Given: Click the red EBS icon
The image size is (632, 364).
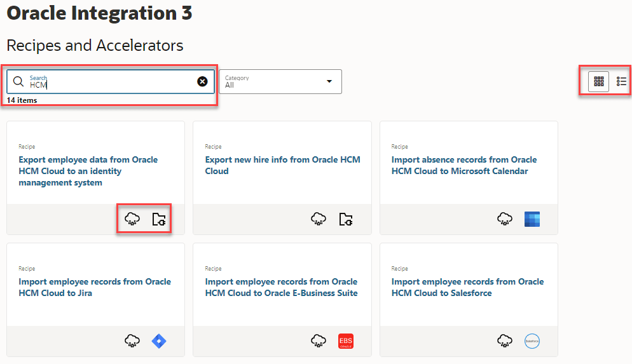Looking at the screenshot, I should coord(346,341).
